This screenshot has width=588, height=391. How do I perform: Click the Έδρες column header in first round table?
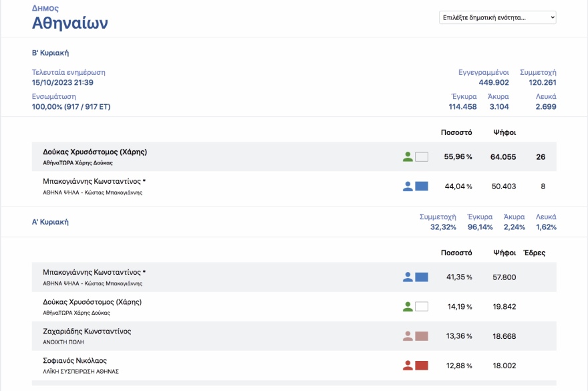pyautogui.click(x=534, y=253)
